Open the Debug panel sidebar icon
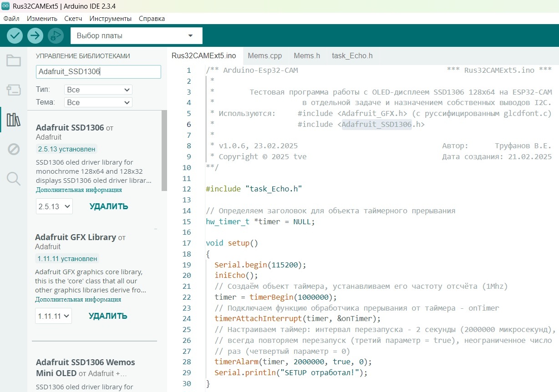 (14, 149)
